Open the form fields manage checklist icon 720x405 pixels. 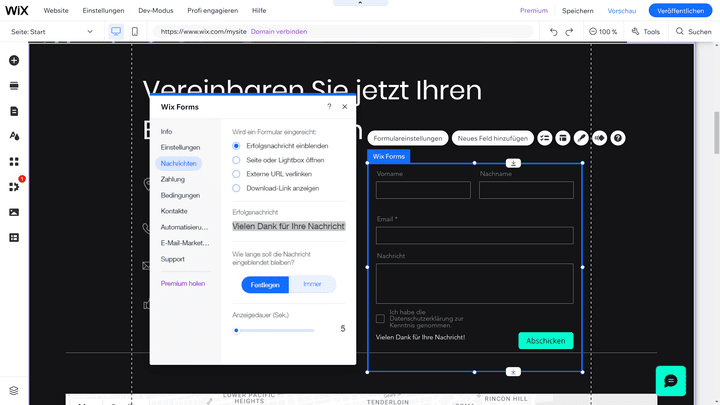click(545, 138)
